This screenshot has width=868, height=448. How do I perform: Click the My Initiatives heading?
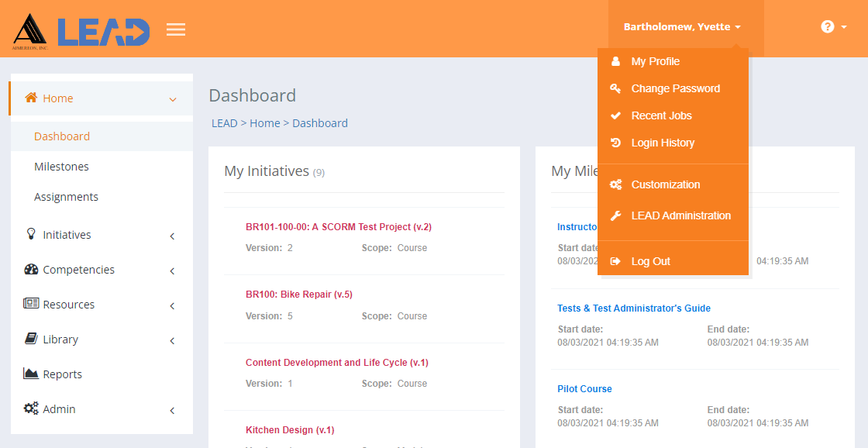pos(267,171)
